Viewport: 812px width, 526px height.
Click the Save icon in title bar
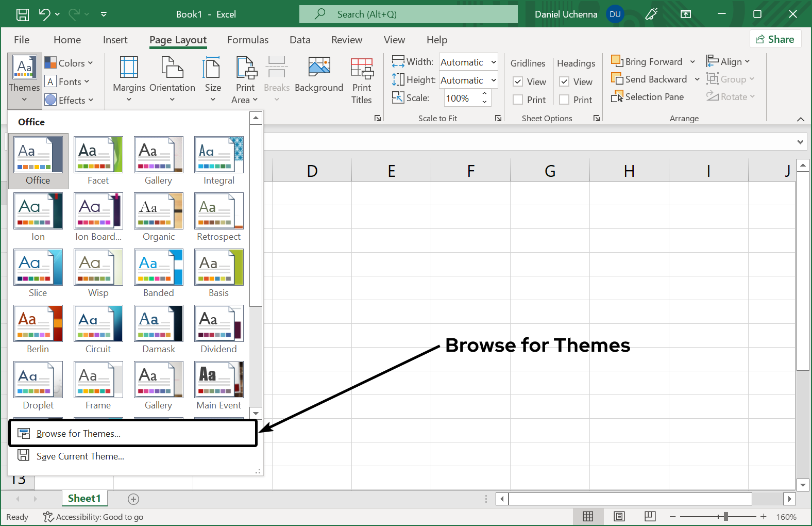[23, 14]
